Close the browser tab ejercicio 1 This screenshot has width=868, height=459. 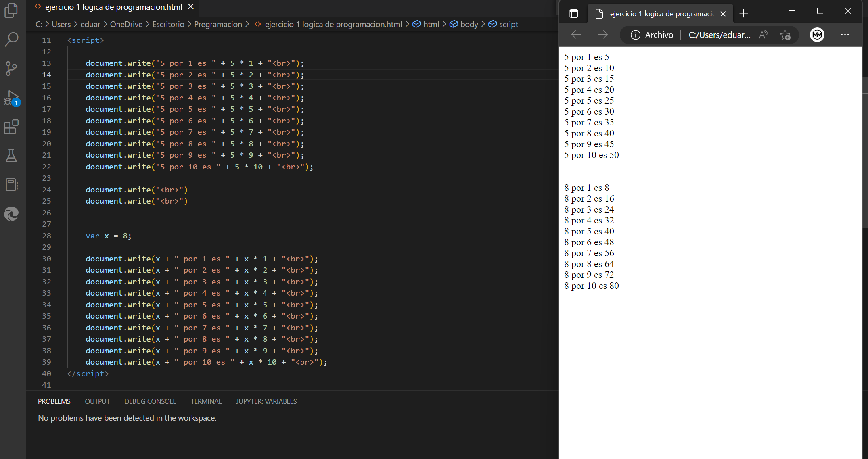point(723,14)
